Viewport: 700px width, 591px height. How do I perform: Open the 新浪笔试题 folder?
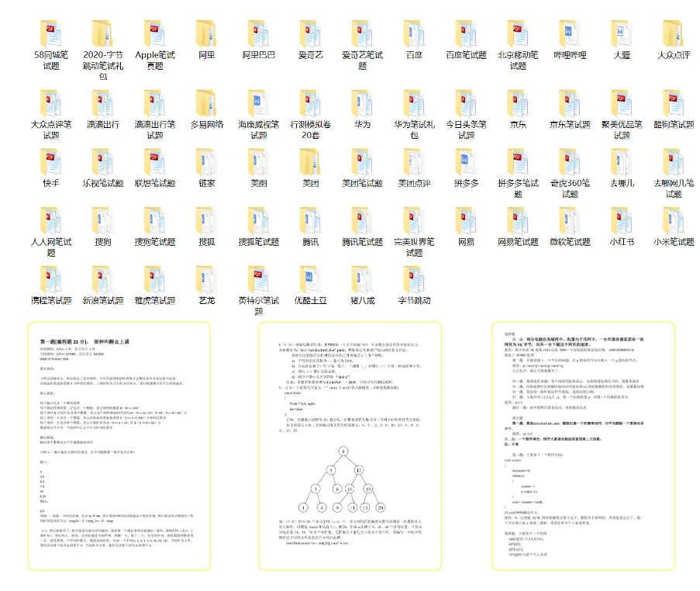102,280
